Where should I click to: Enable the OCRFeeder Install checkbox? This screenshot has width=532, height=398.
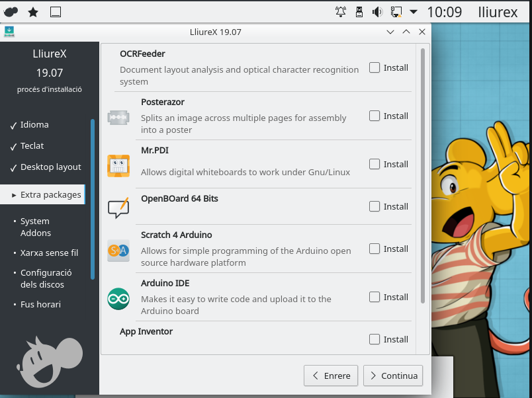click(x=375, y=67)
